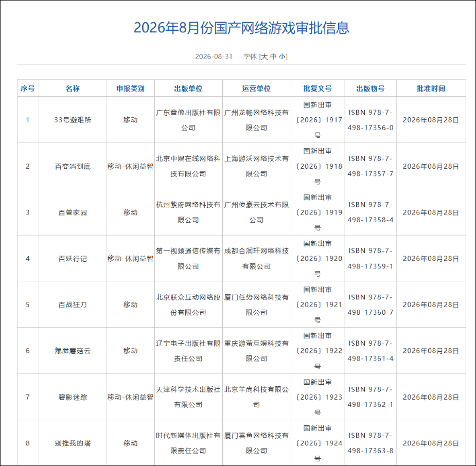Screen dimensions: 476x466
Task: Click ISBN 978-7-498-17361-4
Action: (371, 351)
